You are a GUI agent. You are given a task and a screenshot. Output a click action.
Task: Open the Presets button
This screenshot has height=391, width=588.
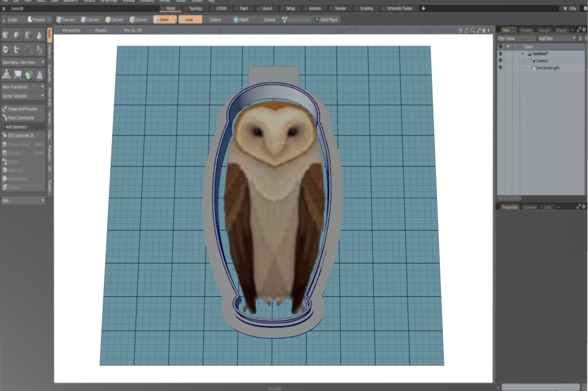(x=38, y=20)
